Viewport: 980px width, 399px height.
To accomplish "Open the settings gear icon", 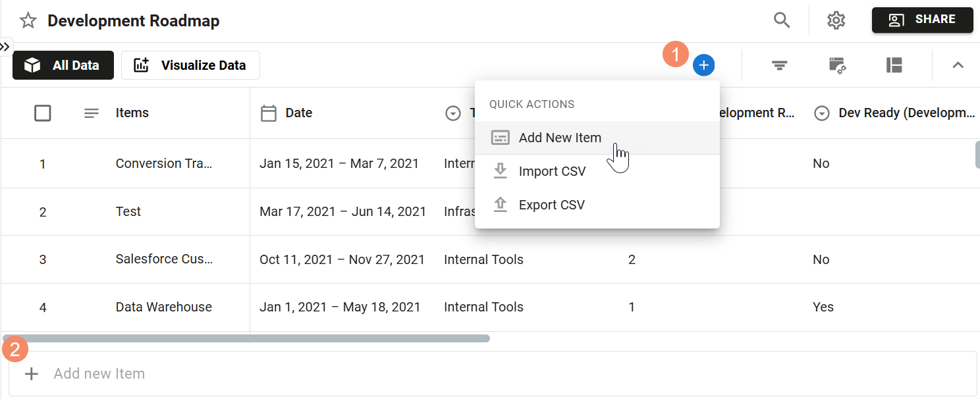I will [x=836, y=20].
